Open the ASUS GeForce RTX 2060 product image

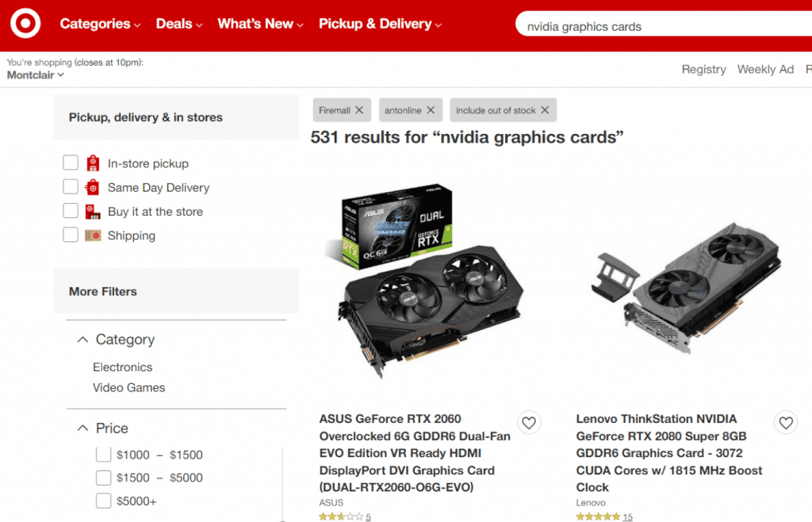[x=425, y=279]
